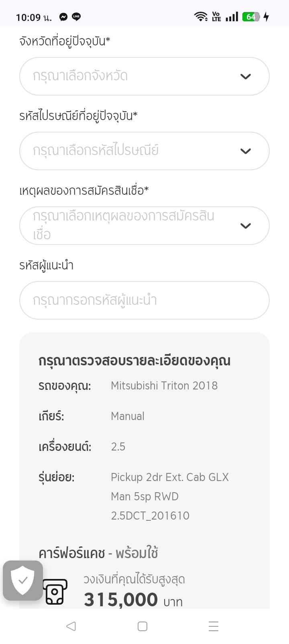The width and height of the screenshot is (289, 644).
Task: Open the loan reason dropdown
Action: click(x=132, y=226)
